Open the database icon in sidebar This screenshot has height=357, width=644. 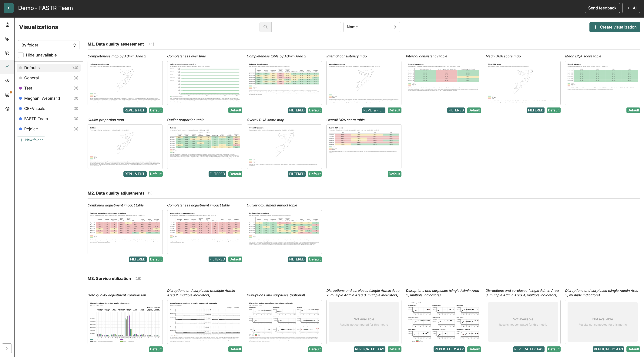tap(7, 95)
